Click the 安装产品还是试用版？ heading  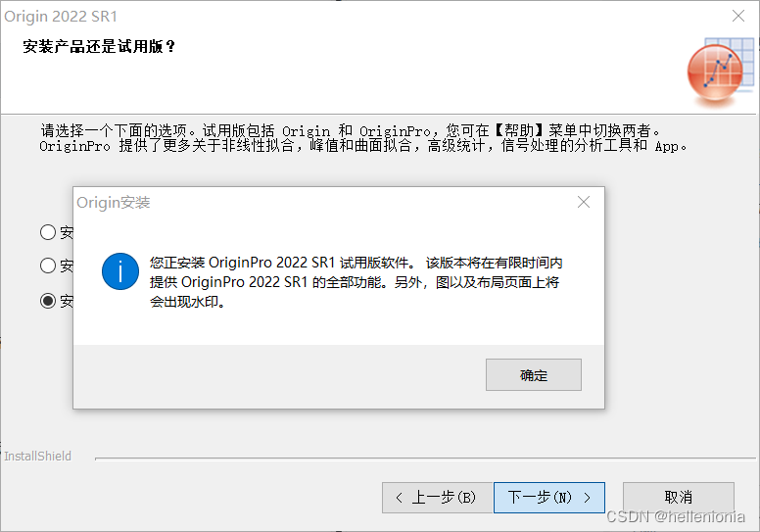99,47
